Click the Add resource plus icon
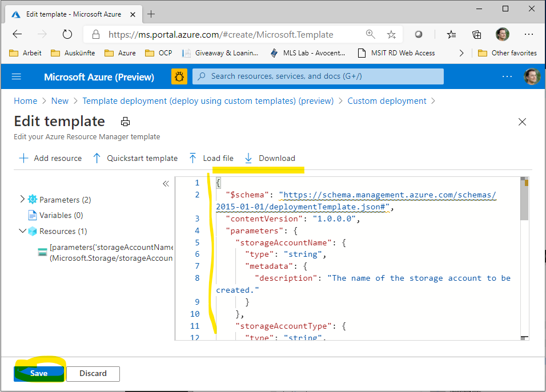The width and height of the screenshot is (546, 392). coord(22,158)
